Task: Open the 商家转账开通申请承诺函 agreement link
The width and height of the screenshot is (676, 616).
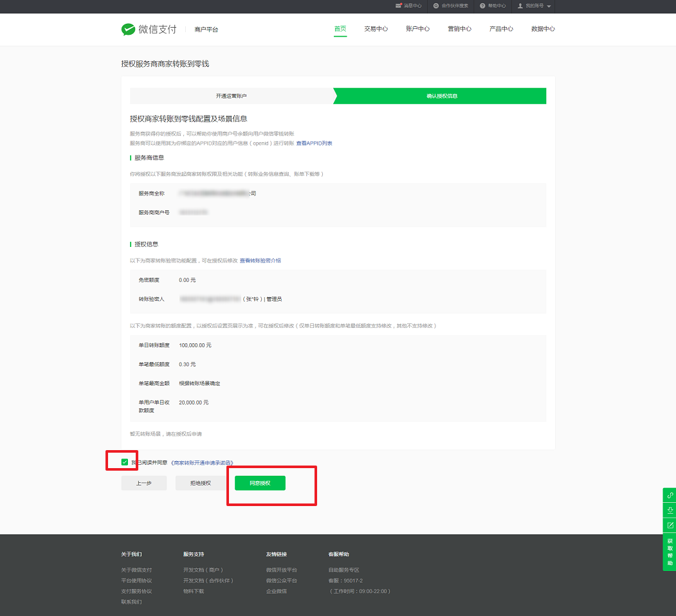Action: click(x=202, y=463)
